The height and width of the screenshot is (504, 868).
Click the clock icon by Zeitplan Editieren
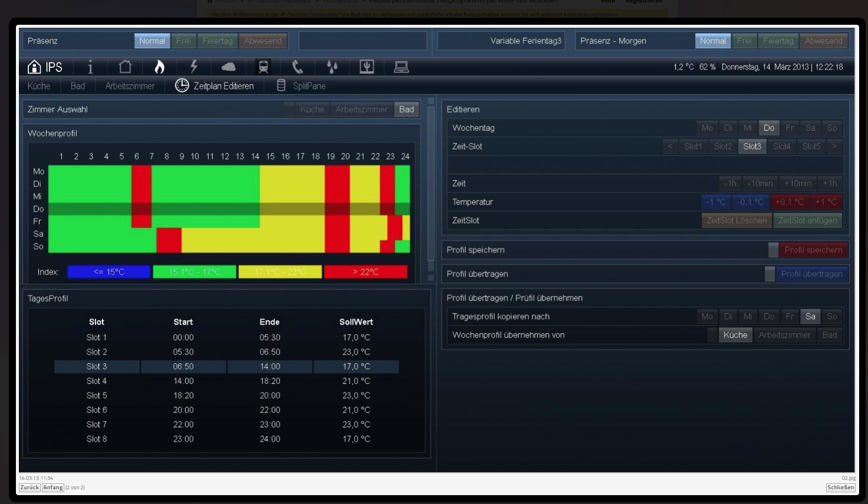182,85
